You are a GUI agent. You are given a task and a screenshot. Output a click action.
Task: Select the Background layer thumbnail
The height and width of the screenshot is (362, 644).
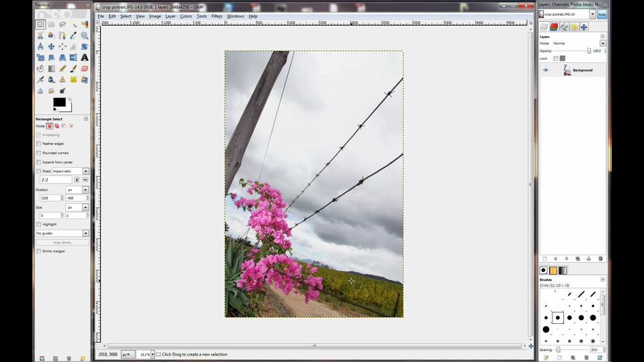tap(568, 70)
